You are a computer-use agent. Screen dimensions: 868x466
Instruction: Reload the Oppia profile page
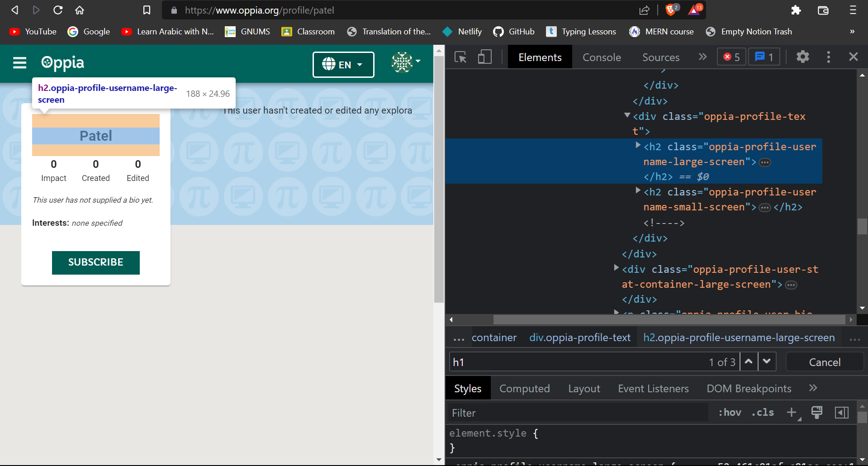pos(58,10)
